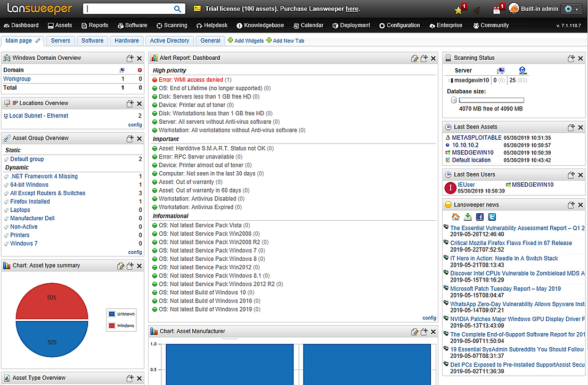
Task: Follow the purchase 'here' link
Action: 352,9
